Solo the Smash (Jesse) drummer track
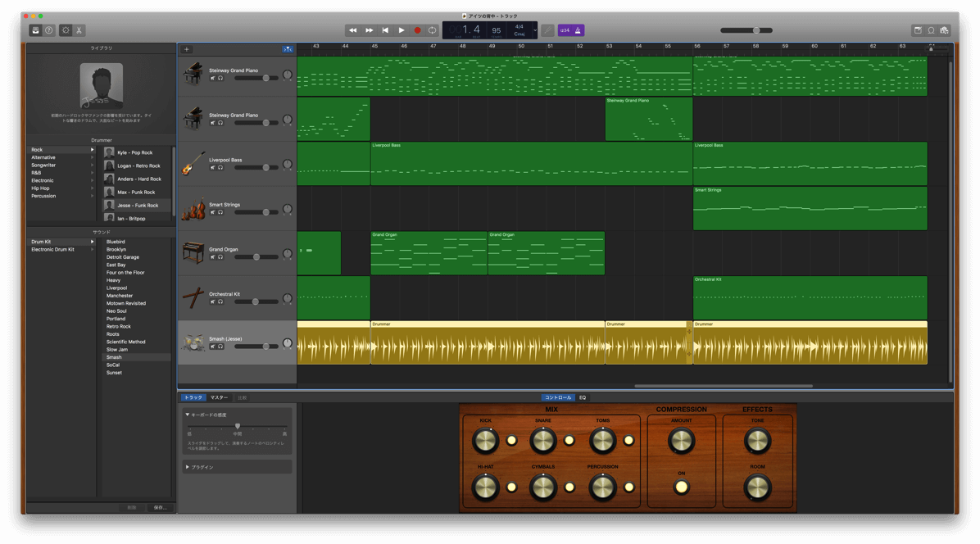The height and width of the screenshot is (544, 980). point(220,347)
